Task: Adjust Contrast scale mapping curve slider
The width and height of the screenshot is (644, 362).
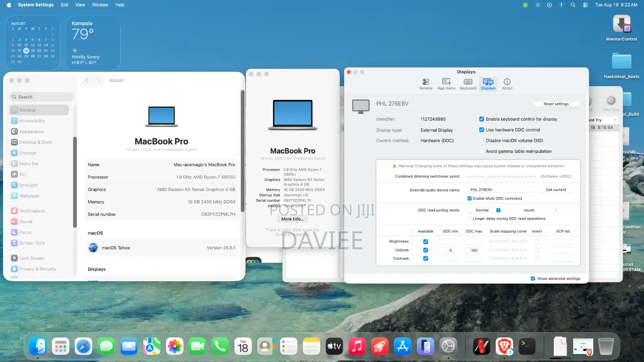Action: (508, 258)
